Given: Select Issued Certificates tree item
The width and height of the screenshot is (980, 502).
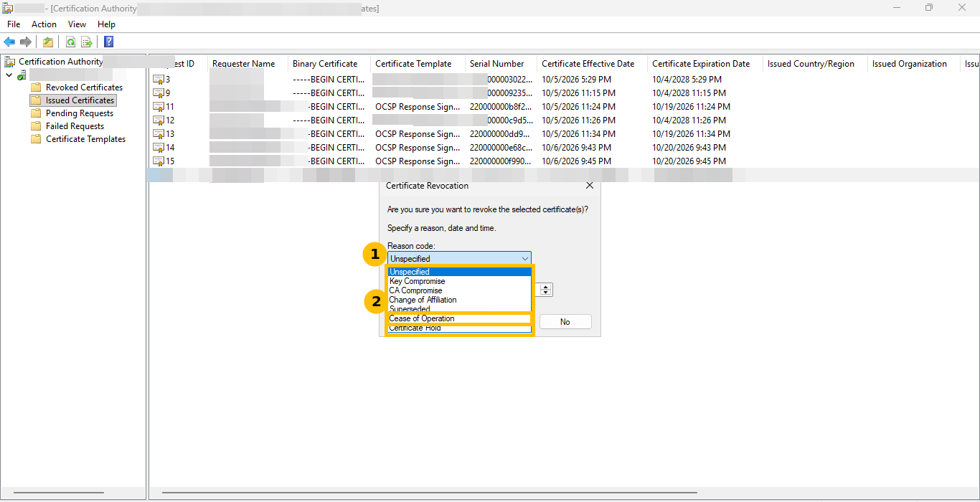Looking at the screenshot, I should click(x=80, y=100).
